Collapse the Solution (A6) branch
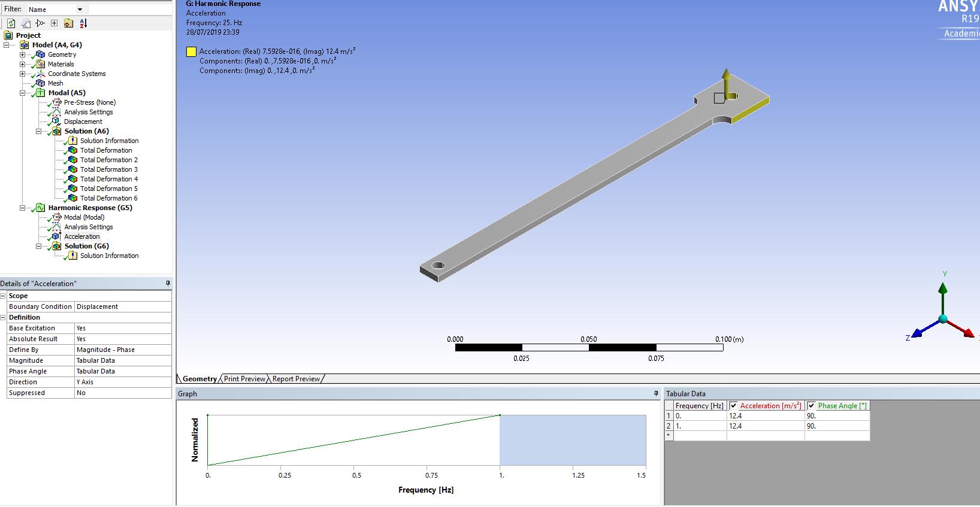The image size is (980, 507). [38, 131]
